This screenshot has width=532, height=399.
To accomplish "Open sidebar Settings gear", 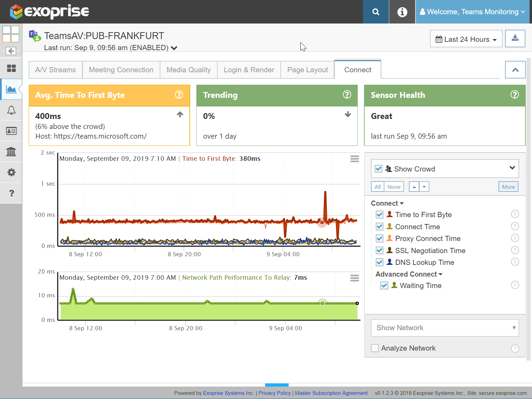I will (x=11, y=172).
